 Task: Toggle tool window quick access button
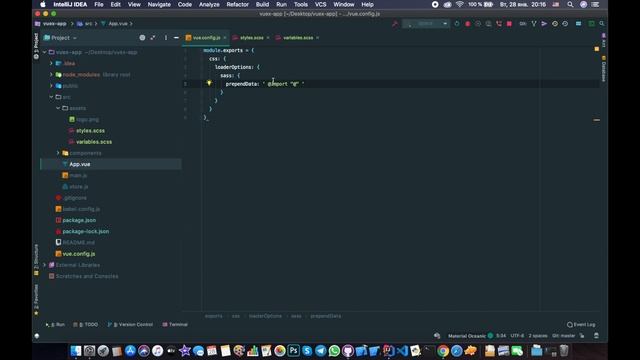37,336
